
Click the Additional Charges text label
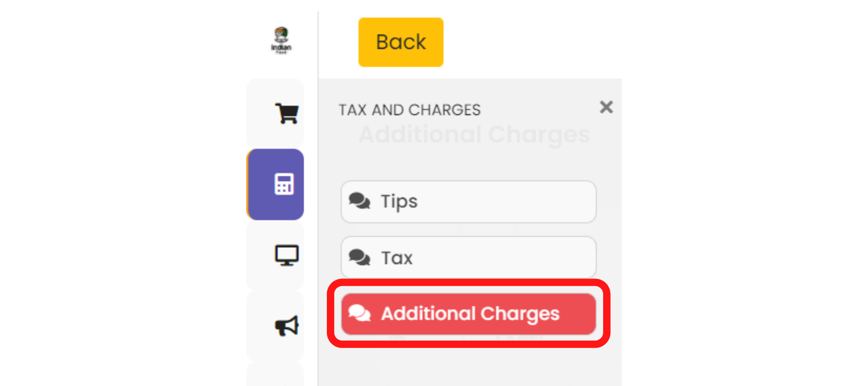470,314
